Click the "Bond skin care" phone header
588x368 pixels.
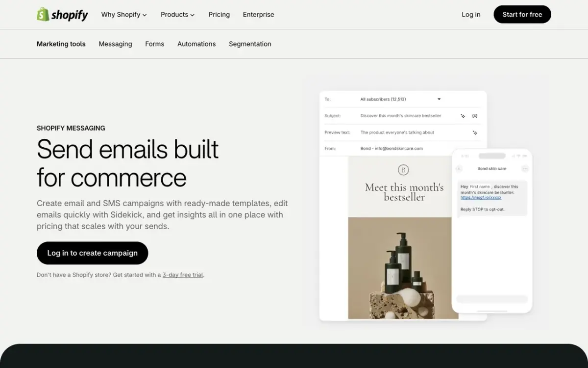[x=491, y=169]
